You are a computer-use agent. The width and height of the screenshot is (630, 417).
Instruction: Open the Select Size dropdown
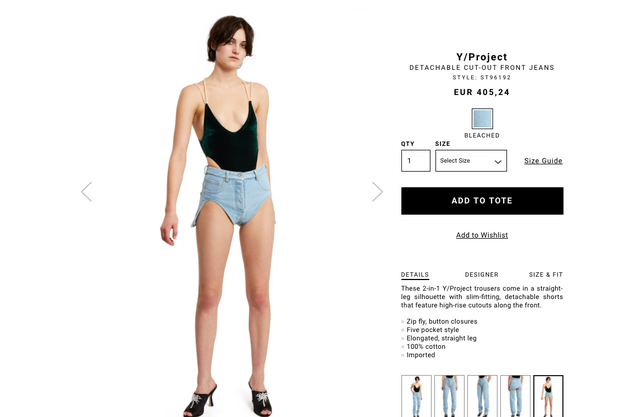(471, 161)
